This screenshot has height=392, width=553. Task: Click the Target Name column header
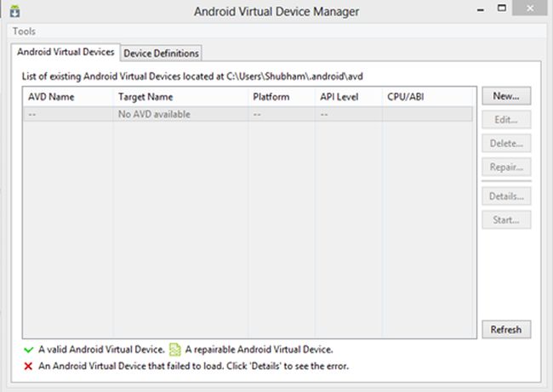coord(180,97)
